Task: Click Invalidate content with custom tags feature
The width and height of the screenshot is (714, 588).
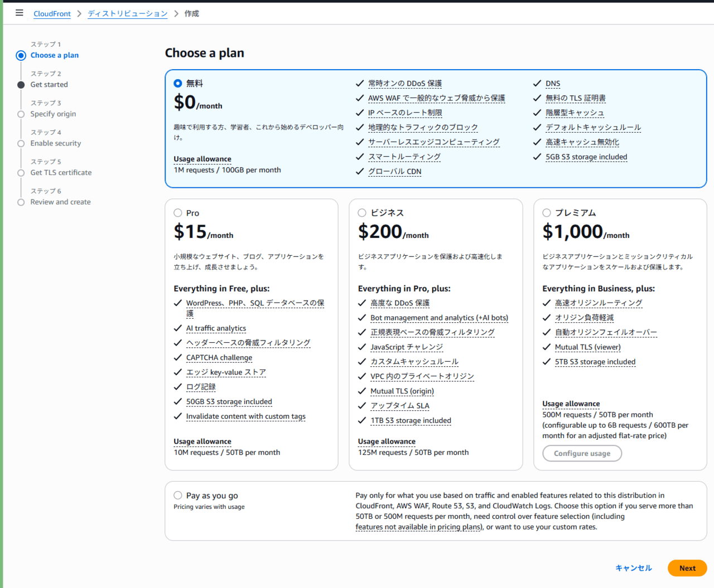Action: click(x=246, y=417)
